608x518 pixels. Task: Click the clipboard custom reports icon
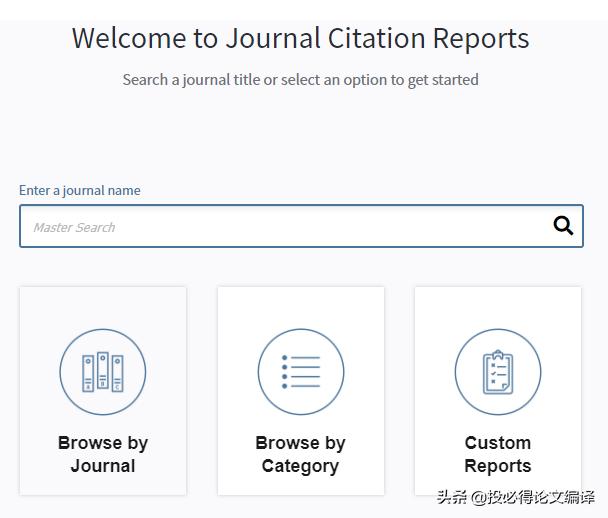[x=498, y=372]
